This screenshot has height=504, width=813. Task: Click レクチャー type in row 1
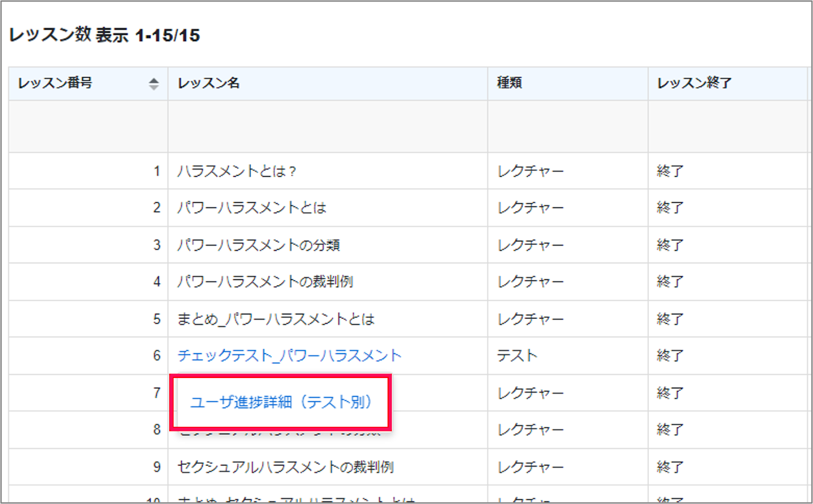[530, 171]
